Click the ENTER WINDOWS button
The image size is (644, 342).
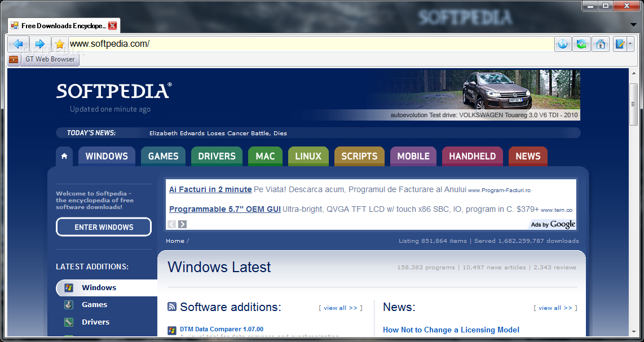[104, 227]
